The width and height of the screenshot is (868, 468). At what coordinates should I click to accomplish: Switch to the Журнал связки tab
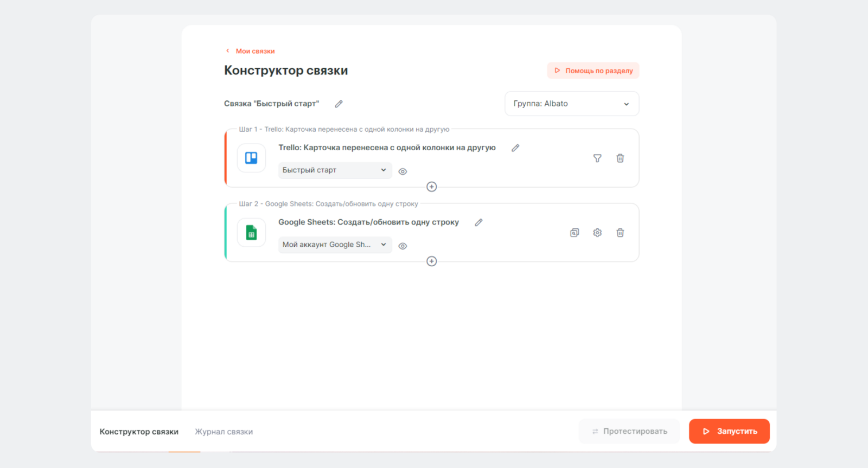[224, 432]
